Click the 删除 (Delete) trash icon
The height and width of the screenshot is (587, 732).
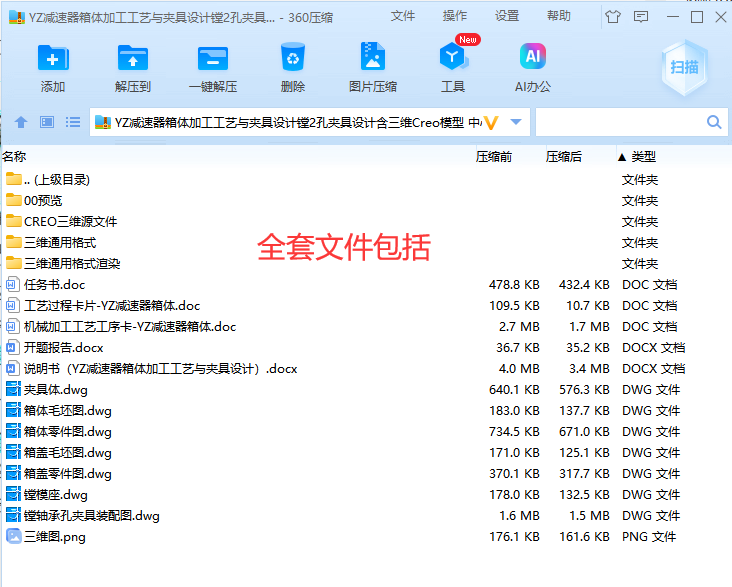293,57
